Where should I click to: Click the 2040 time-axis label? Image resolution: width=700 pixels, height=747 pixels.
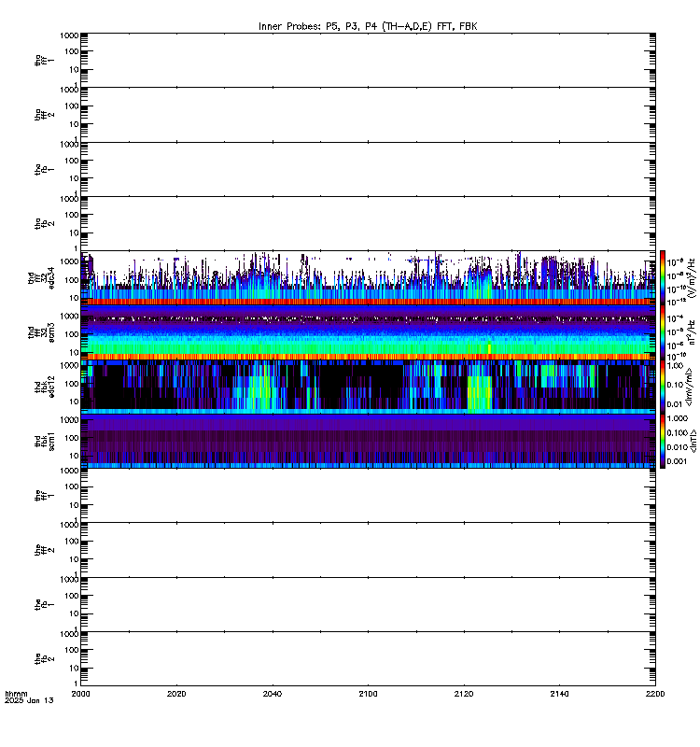273,694
